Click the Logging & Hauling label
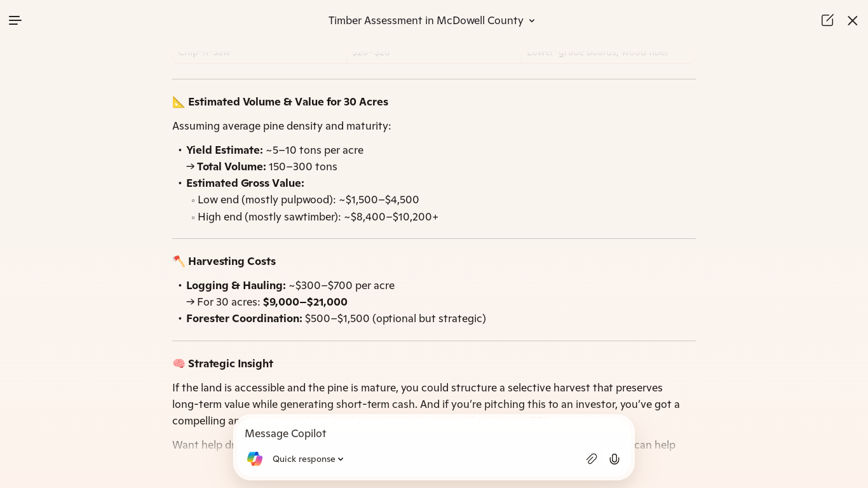 coord(236,285)
